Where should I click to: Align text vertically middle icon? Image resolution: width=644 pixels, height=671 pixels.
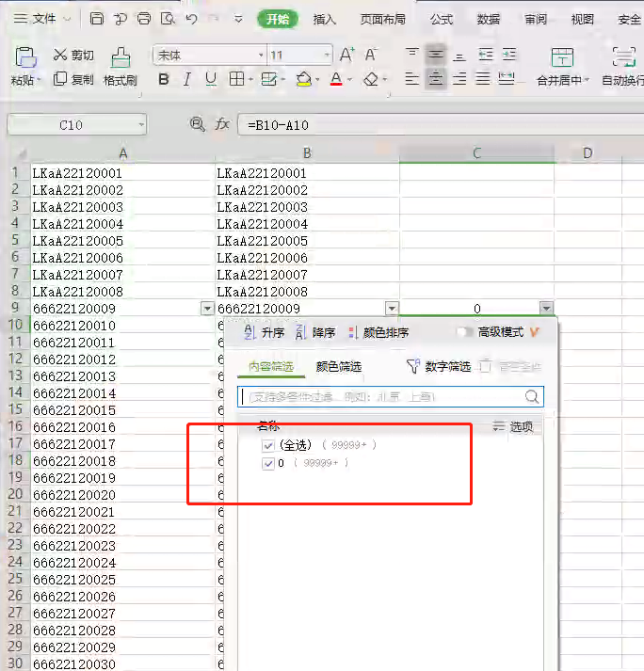tap(436, 55)
